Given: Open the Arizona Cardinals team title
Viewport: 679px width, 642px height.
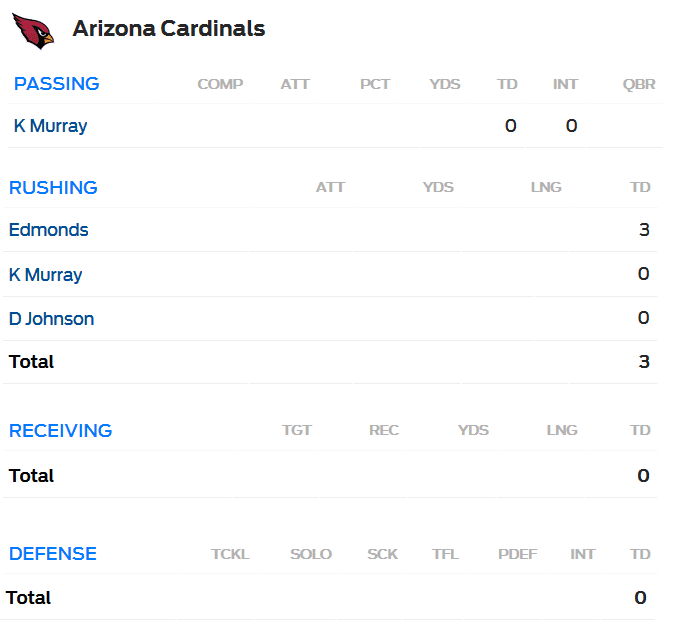Looking at the screenshot, I should (169, 29).
